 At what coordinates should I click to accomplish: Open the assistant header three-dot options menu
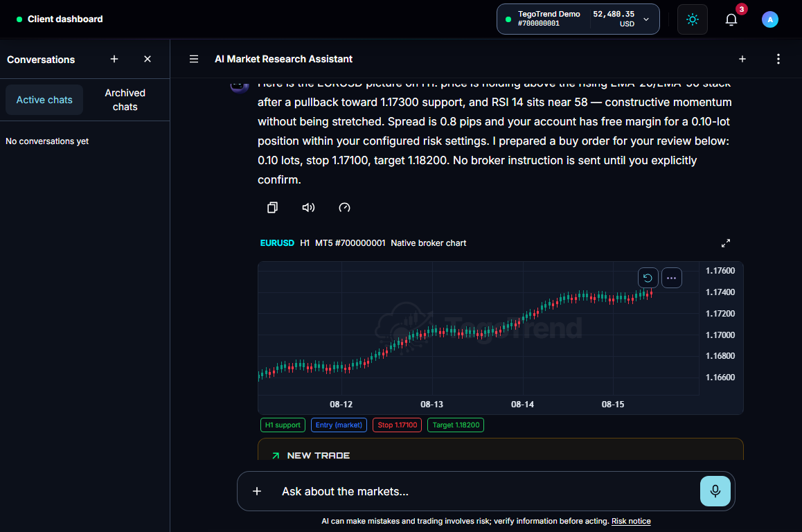click(x=778, y=60)
